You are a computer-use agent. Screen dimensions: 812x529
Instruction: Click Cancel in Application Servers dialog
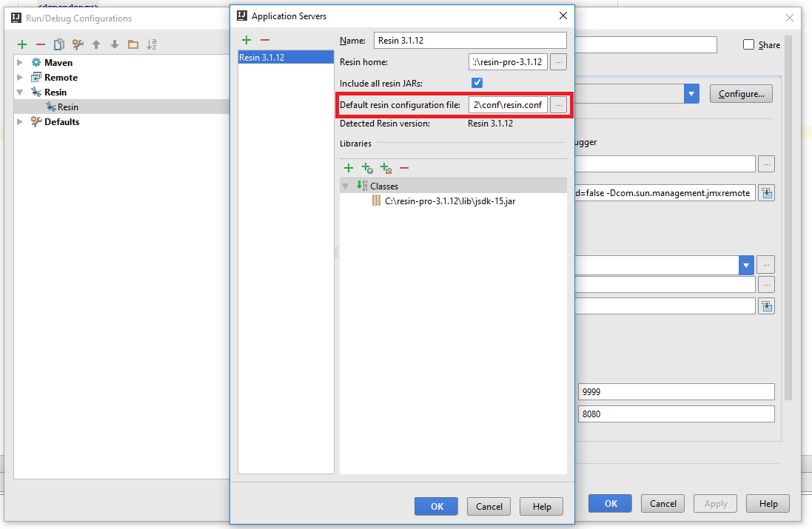489,506
